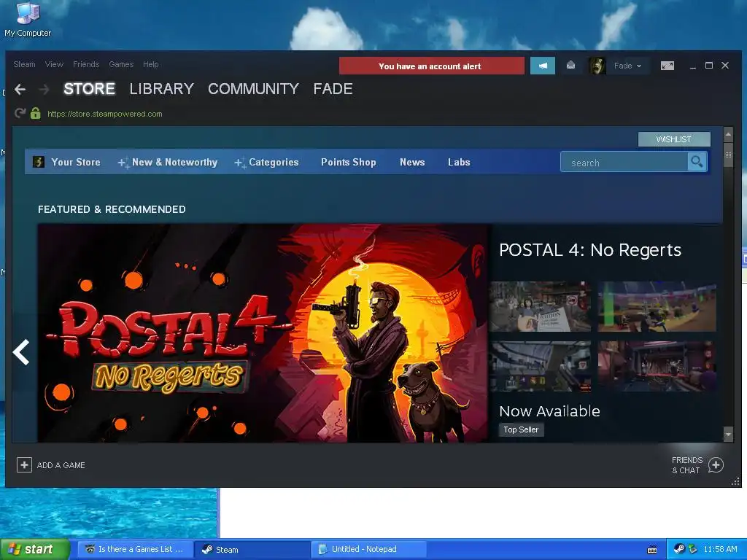The height and width of the screenshot is (560, 747).
Task: Click the 11:58 AM clock
Action: click(720, 550)
